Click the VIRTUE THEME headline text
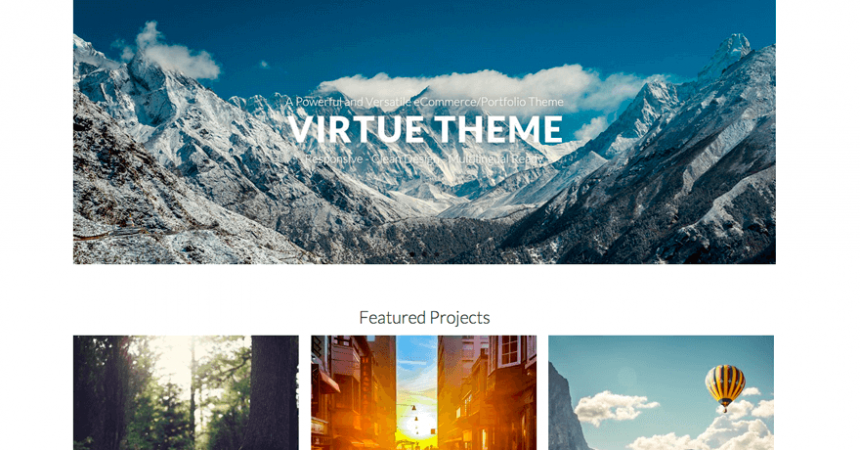Screen dimensions: 860x450 click(425, 130)
